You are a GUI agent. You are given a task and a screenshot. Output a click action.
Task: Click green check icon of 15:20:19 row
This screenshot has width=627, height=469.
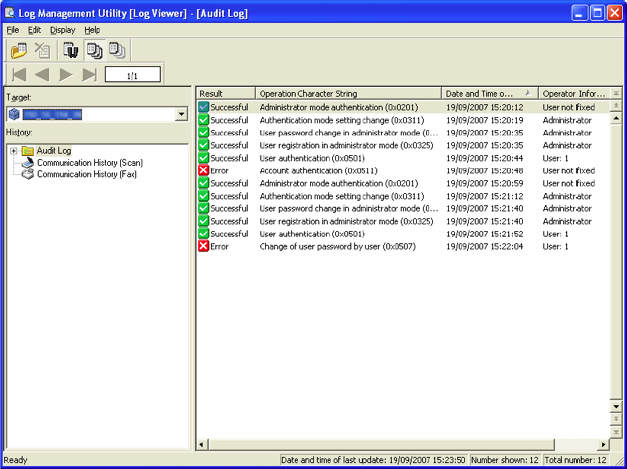(x=204, y=120)
